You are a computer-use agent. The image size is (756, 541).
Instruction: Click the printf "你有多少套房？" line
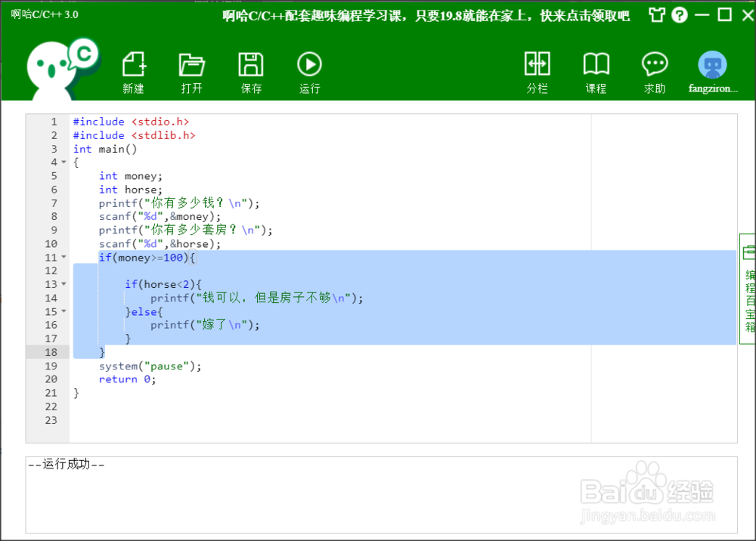(x=186, y=230)
